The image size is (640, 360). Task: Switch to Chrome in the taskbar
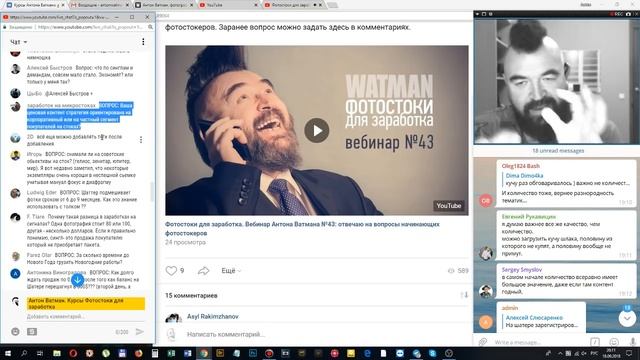(204, 353)
